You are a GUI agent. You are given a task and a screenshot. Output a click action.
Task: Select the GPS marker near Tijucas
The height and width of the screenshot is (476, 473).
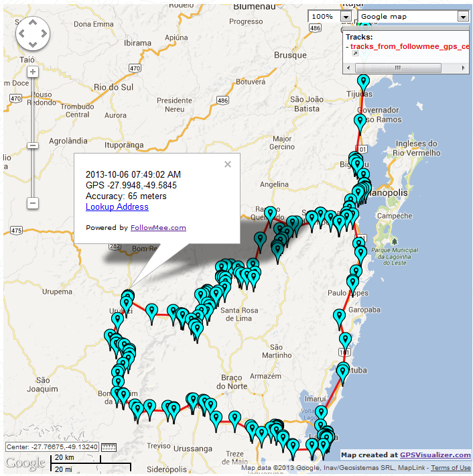pos(363,81)
